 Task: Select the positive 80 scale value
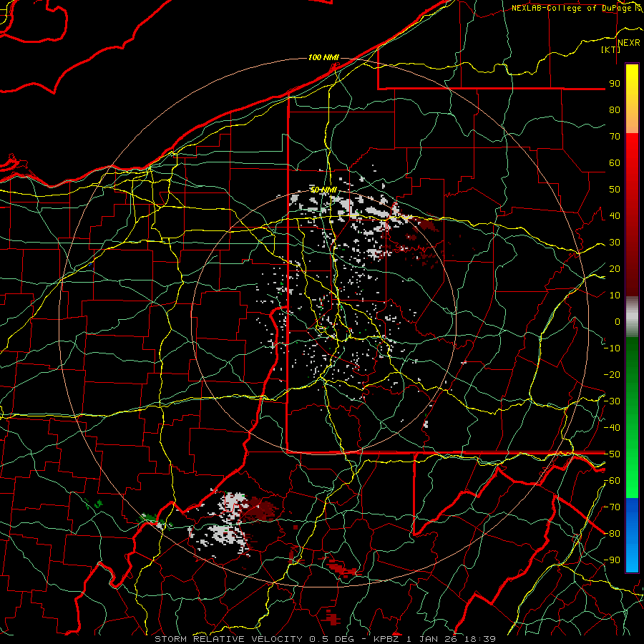[x=615, y=110]
